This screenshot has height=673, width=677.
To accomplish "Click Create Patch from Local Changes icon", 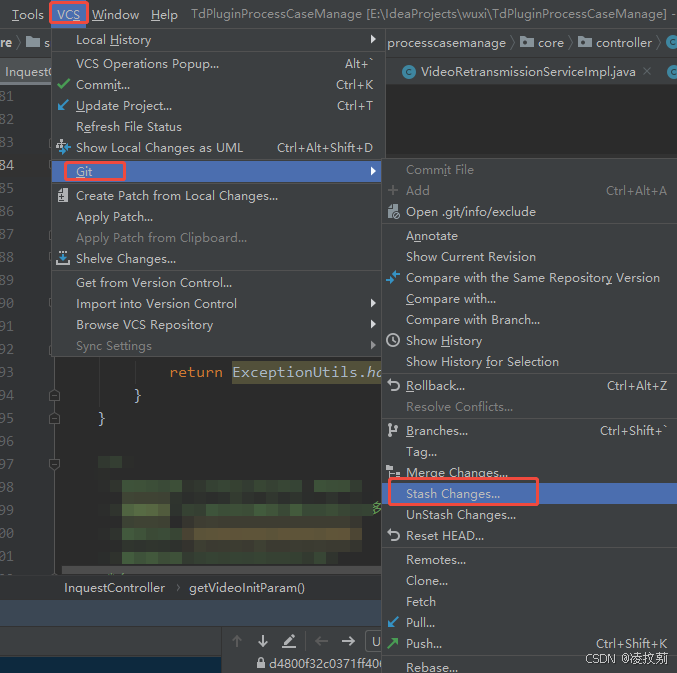I will [x=63, y=196].
